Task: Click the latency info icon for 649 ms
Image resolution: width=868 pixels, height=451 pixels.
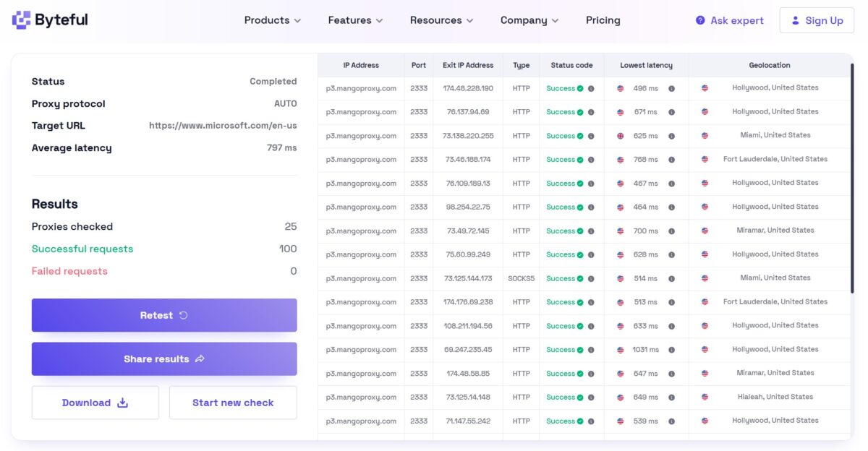Action: pos(671,398)
